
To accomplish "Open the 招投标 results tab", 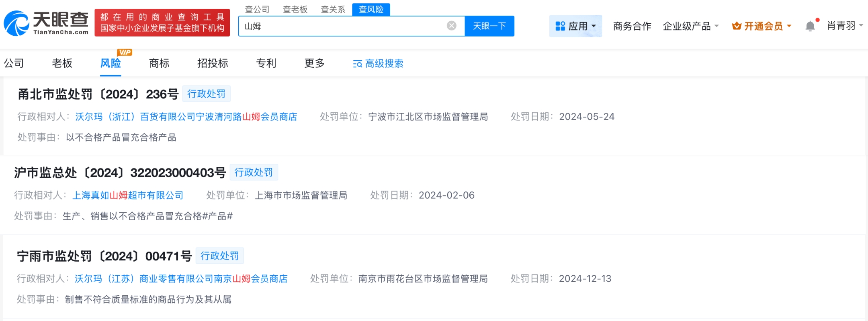I will pos(213,63).
